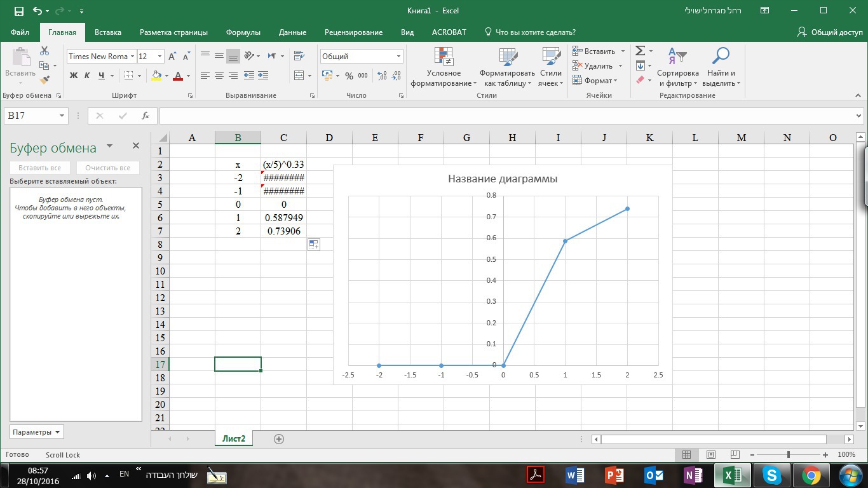Open Форматировать как таблицу gallery
The height and width of the screenshot is (488, 868).
[507, 67]
